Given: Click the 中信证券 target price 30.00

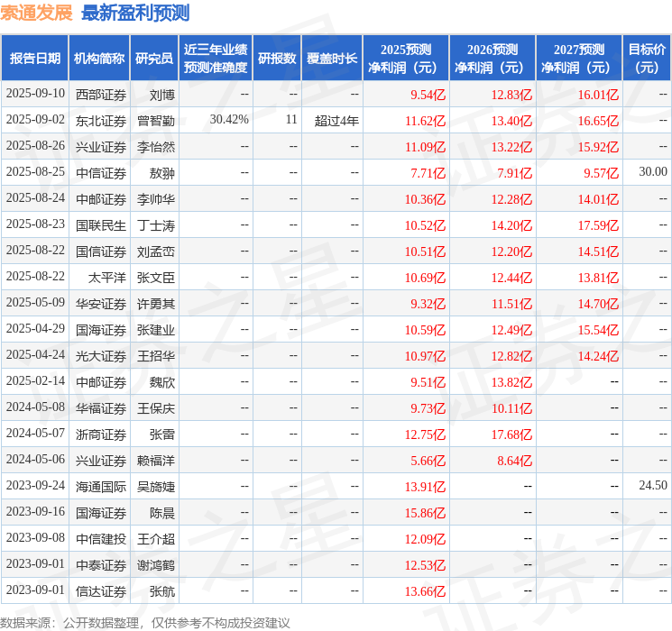Looking at the screenshot, I should coord(653,172).
